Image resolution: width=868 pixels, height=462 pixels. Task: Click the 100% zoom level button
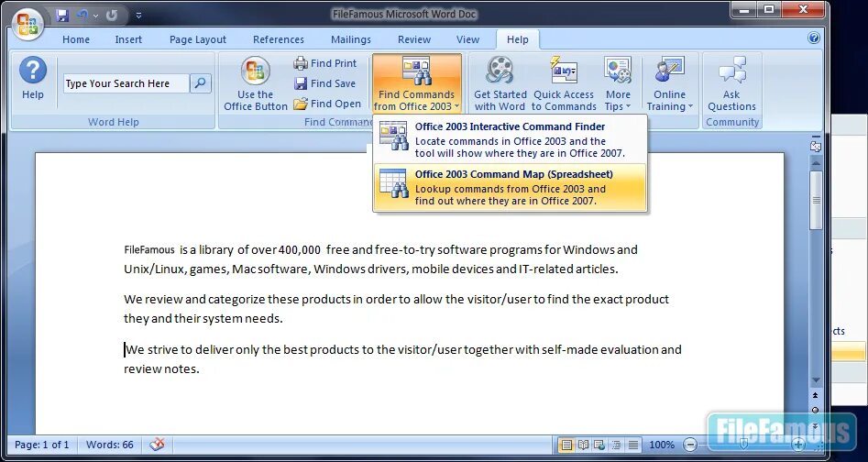(662, 445)
